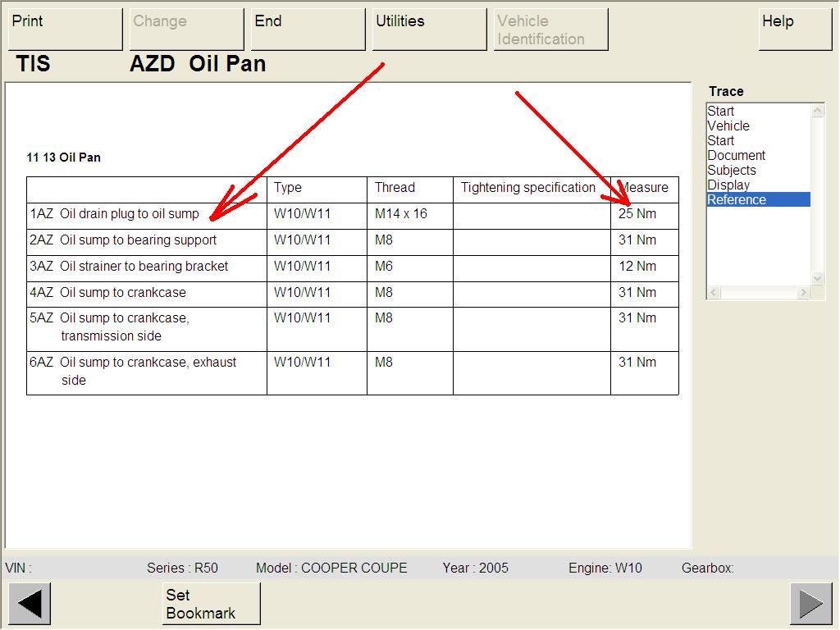Click the forward arrow navigation icon
This screenshot has width=840, height=630.
810,604
